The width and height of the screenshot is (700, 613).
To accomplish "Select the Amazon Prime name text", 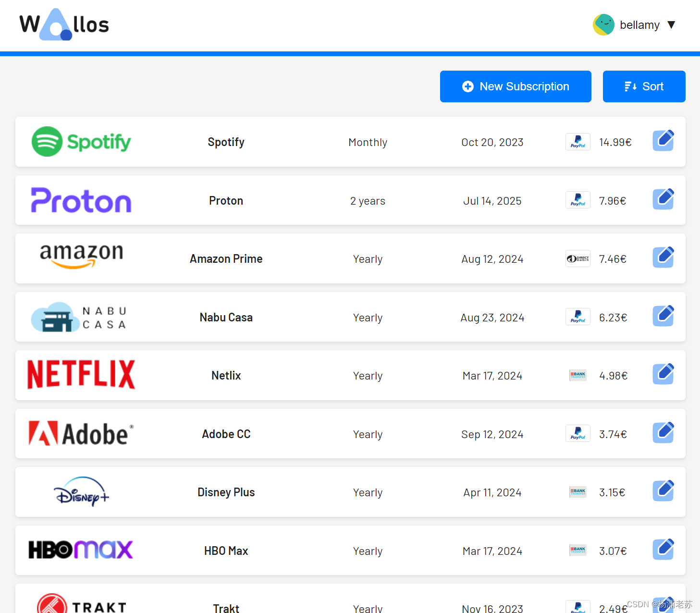I will click(x=226, y=259).
